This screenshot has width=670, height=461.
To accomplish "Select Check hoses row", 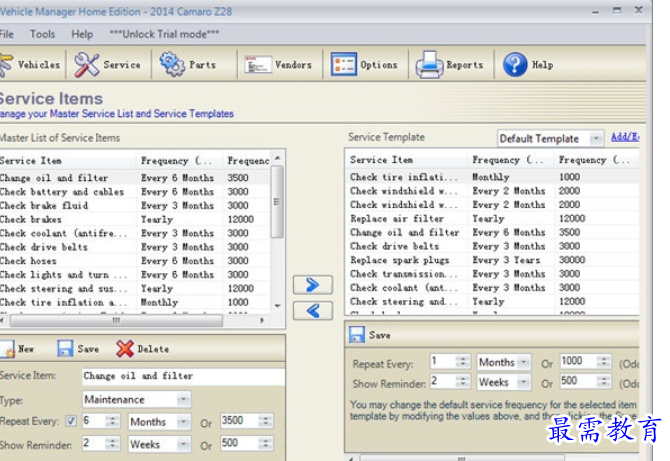I will 135,261.
